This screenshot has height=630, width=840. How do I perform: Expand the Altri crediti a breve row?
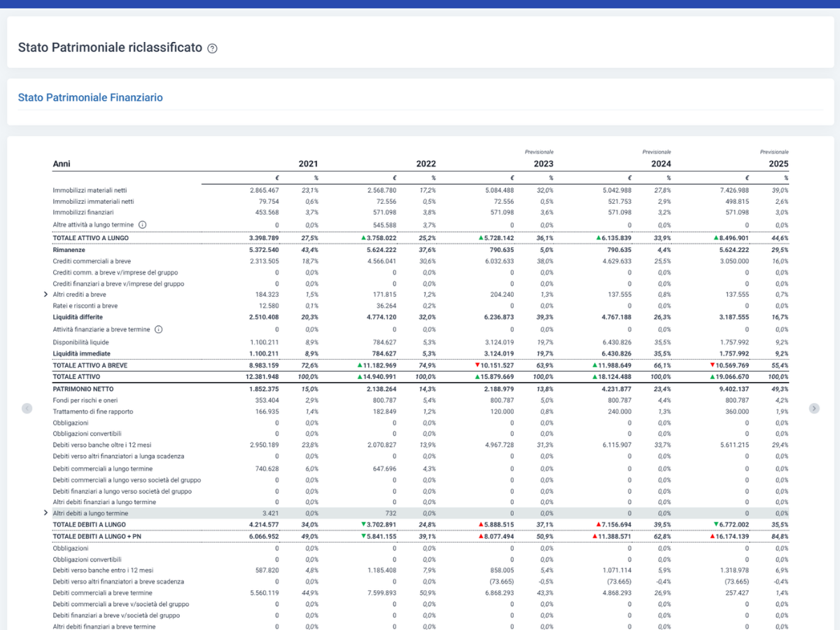tap(45, 295)
